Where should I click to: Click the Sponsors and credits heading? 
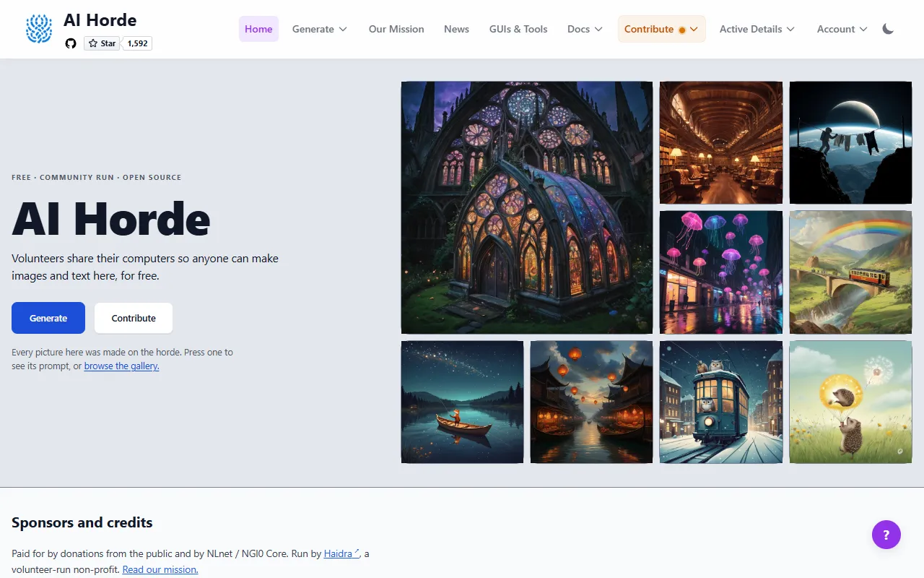tap(82, 522)
